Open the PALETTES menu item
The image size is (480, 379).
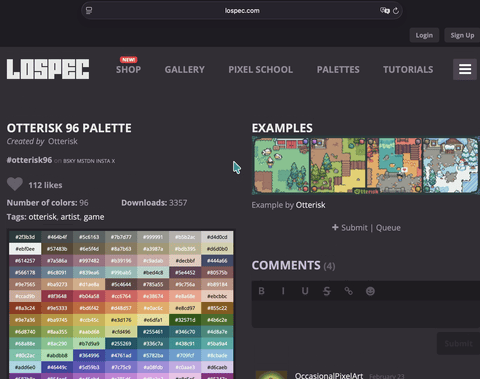(x=338, y=69)
